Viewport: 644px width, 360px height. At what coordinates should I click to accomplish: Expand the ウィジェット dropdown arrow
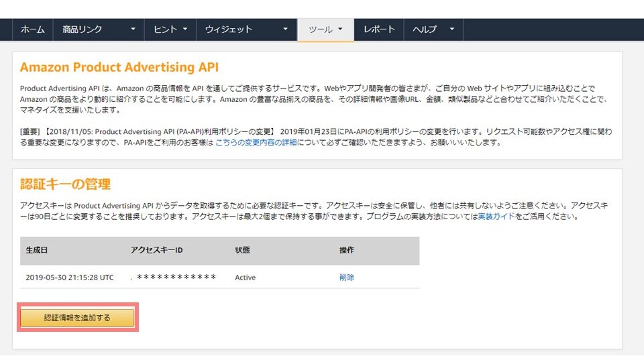[285, 29]
